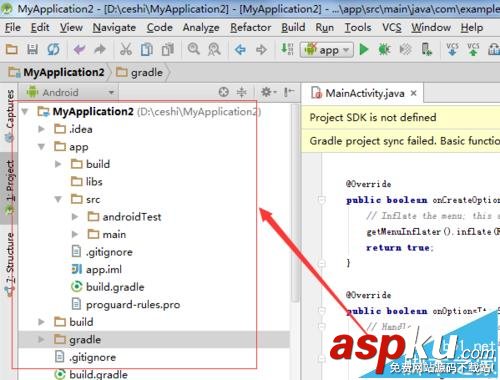Click the Paste toolbar icon
Image resolution: width=500 pixels, height=380 pixels.
click(x=168, y=49)
